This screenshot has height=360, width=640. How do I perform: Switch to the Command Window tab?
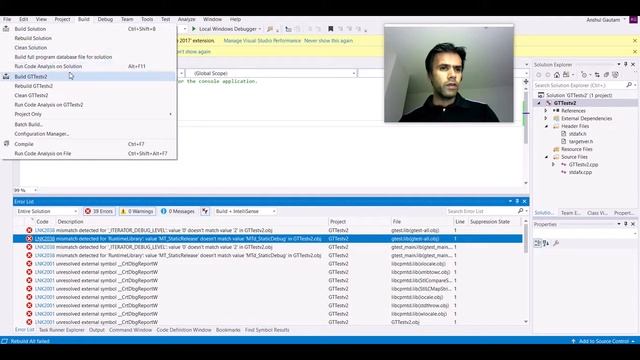[x=131, y=330]
